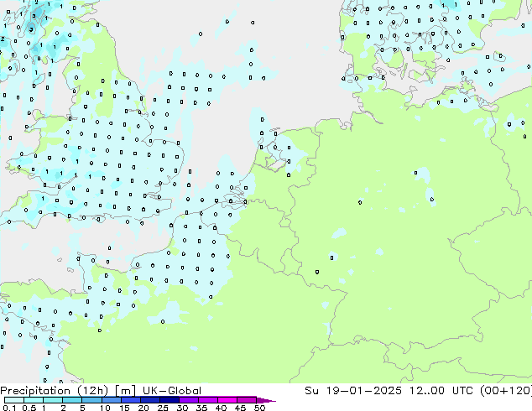Screen dimensions: 532x411
Task: Click the 40–45 bright magenta legend swatch
Action: (227, 400)
